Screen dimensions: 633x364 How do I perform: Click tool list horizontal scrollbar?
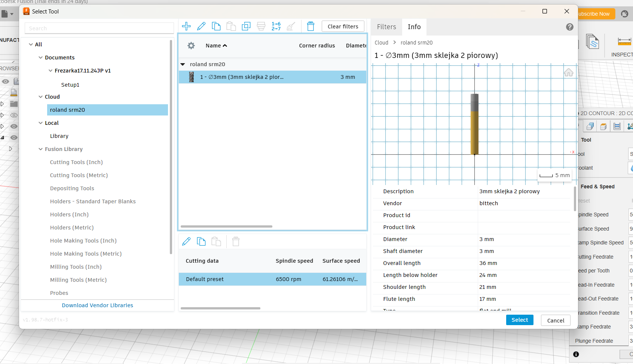[x=226, y=226]
